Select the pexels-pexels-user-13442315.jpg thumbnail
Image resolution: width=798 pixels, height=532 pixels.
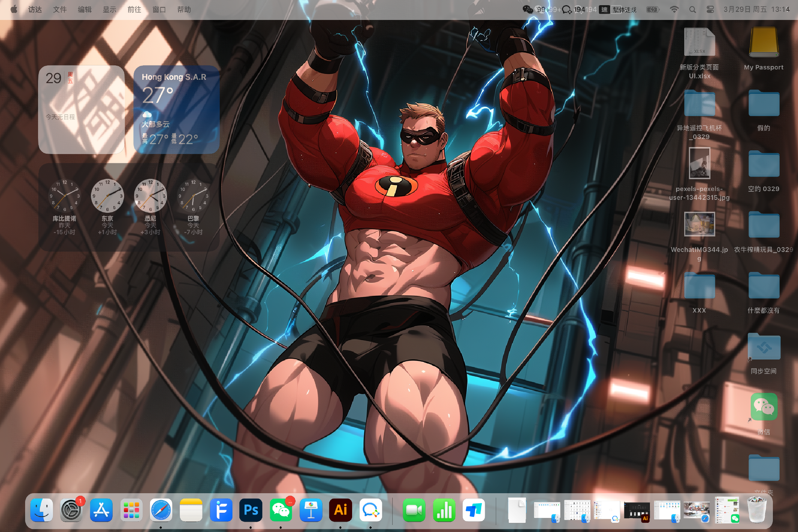click(699, 163)
